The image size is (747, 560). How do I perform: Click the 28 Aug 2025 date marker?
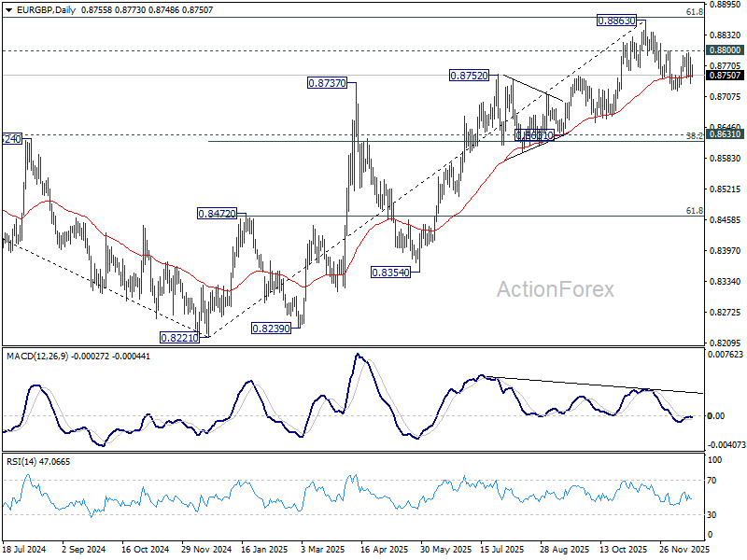point(564,550)
